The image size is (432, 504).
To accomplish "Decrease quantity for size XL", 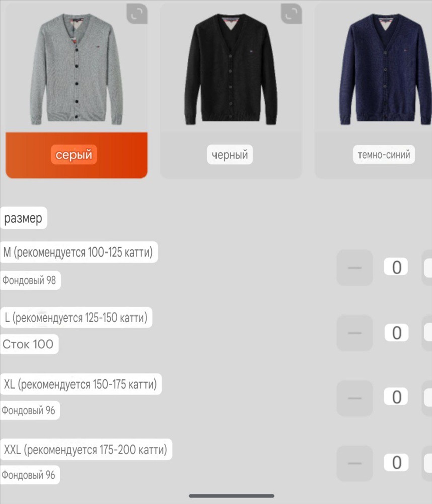I will tap(354, 398).
